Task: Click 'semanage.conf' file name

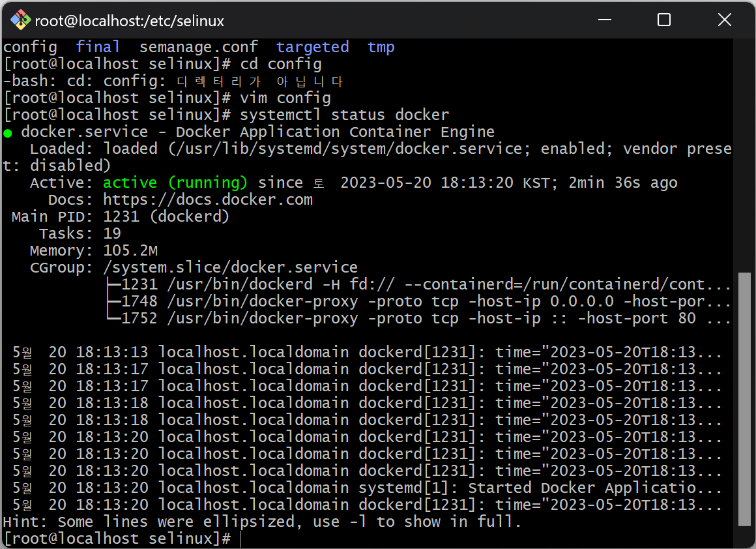Action: [x=199, y=47]
